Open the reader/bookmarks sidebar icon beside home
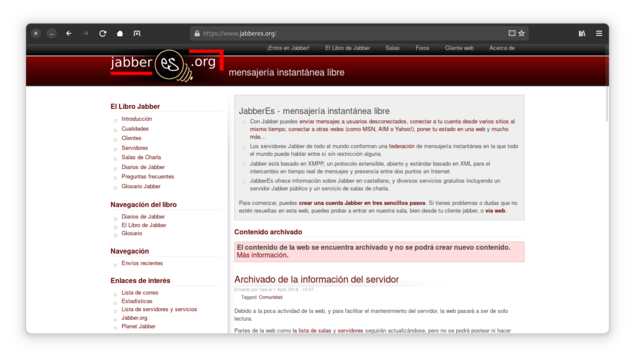The height and width of the screenshot is (362, 635). click(x=137, y=34)
